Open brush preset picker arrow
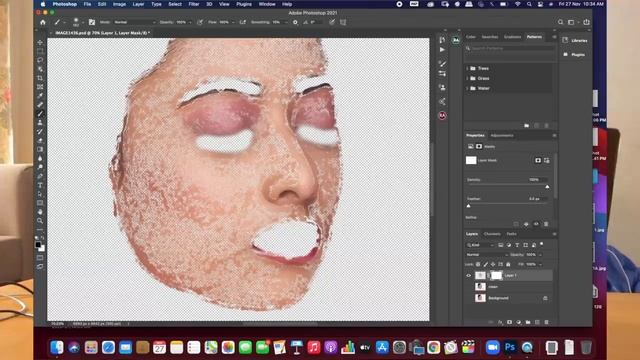Image resolution: width=640 pixels, height=360 pixels. pos(82,22)
